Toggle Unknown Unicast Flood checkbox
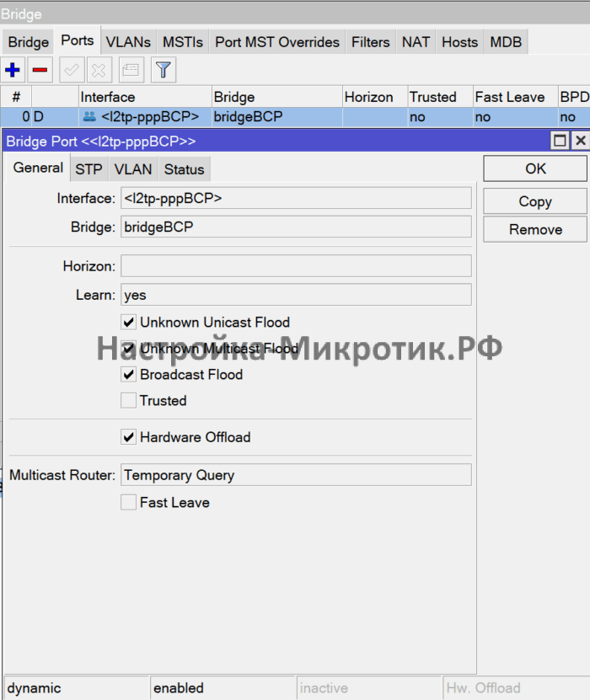The height and width of the screenshot is (700, 590). 129,322
